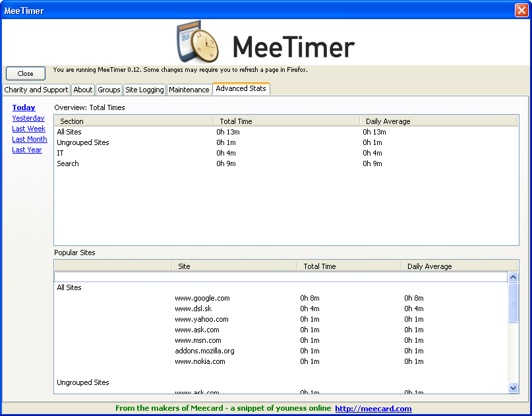Viewport: 532px width, 416px height.
Task: Visit the meecard.com link in footer
Action: pyautogui.click(x=373, y=409)
